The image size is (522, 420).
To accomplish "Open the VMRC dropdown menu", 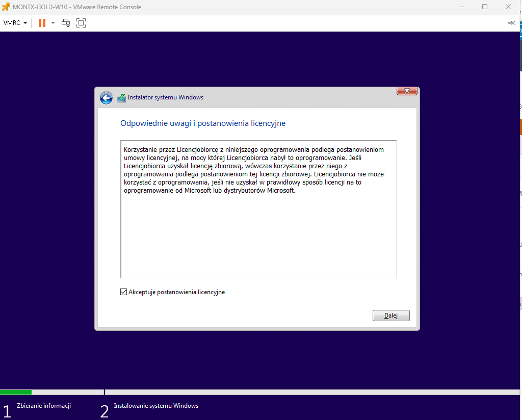I will pos(15,23).
